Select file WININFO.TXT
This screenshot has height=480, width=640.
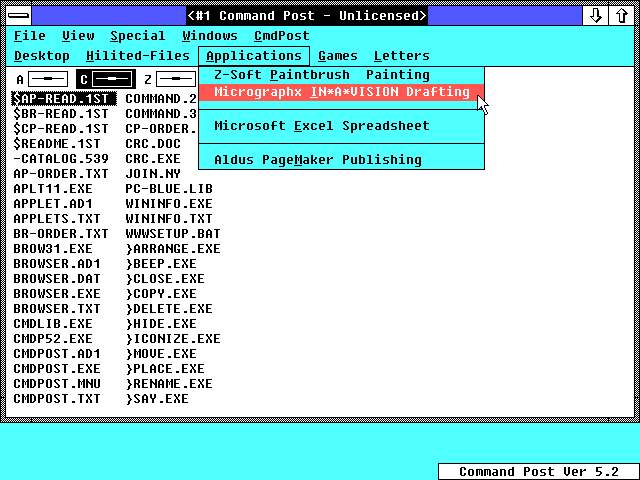coord(169,218)
